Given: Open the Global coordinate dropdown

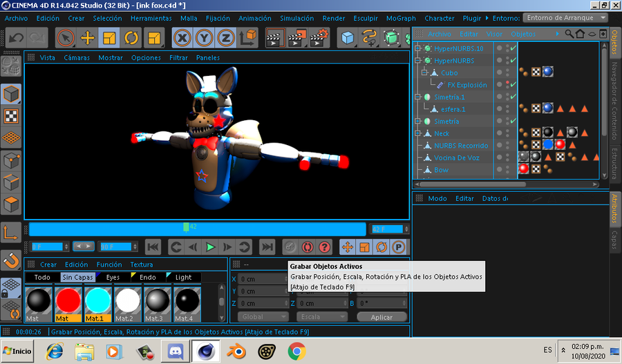Looking at the screenshot, I should (x=263, y=317).
